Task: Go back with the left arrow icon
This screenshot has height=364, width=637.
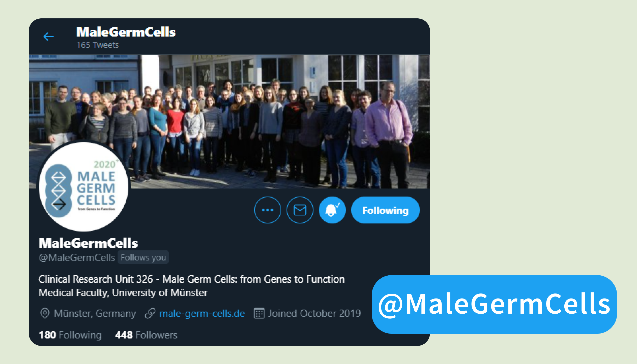Action: pos(48,37)
